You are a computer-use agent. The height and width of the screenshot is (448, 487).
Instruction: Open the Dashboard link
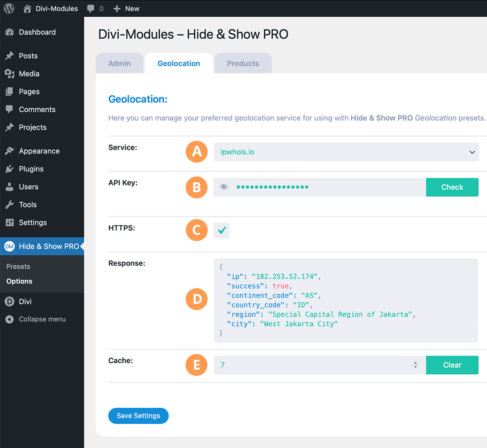(x=37, y=32)
